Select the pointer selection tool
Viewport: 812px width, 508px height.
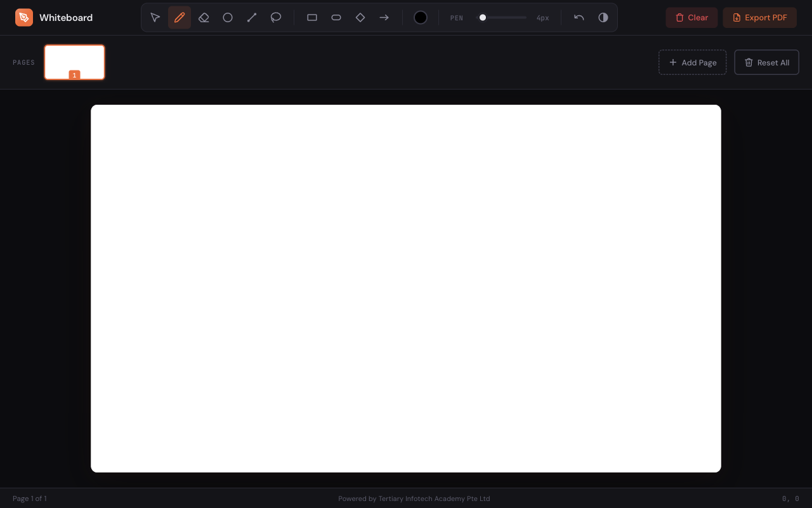pyautogui.click(x=155, y=18)
